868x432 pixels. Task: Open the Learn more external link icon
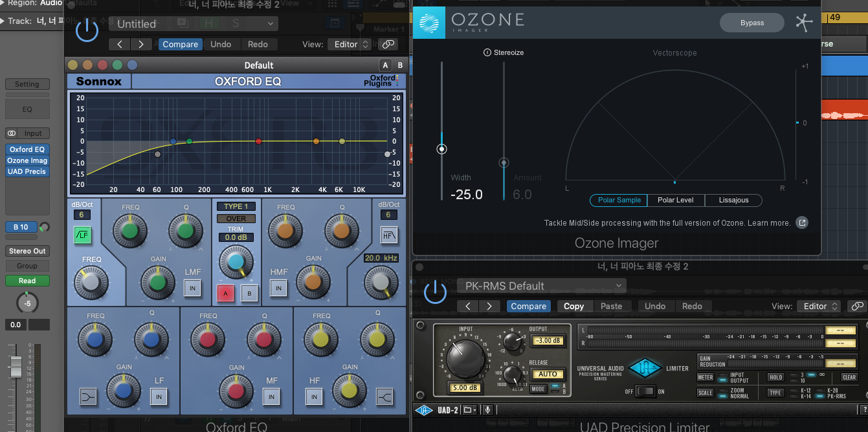tap(801, 223)
